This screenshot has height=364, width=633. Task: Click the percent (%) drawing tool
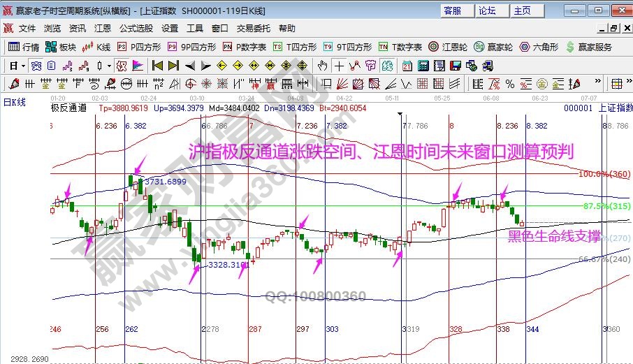coord(509,84)
